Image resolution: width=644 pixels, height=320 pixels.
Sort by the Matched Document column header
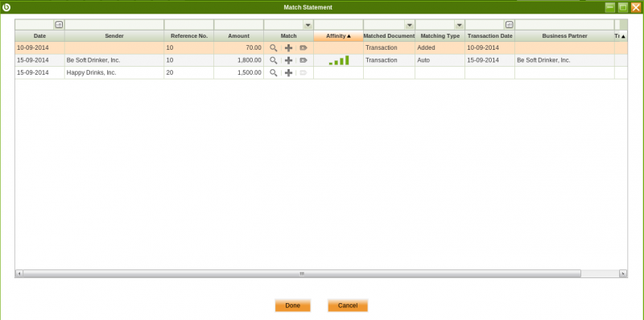(389, 36)
